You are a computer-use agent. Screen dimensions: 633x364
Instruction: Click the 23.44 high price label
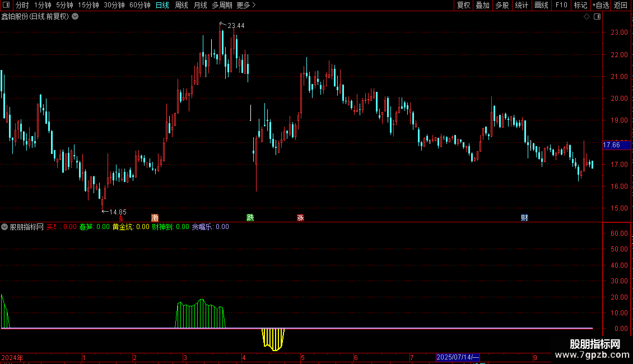click(x=236, y=25)
